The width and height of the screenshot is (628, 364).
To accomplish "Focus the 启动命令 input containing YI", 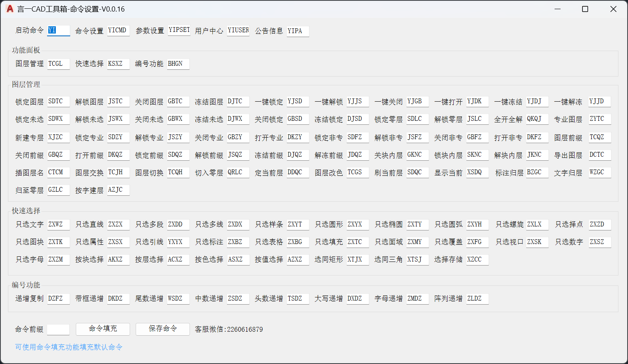I will (x=58, y=30).
